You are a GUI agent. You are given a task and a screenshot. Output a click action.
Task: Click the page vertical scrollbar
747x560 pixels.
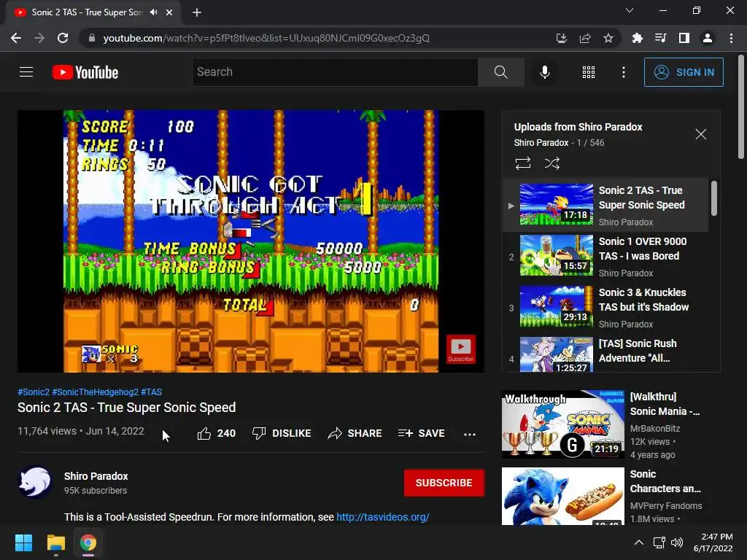(741, 108)
